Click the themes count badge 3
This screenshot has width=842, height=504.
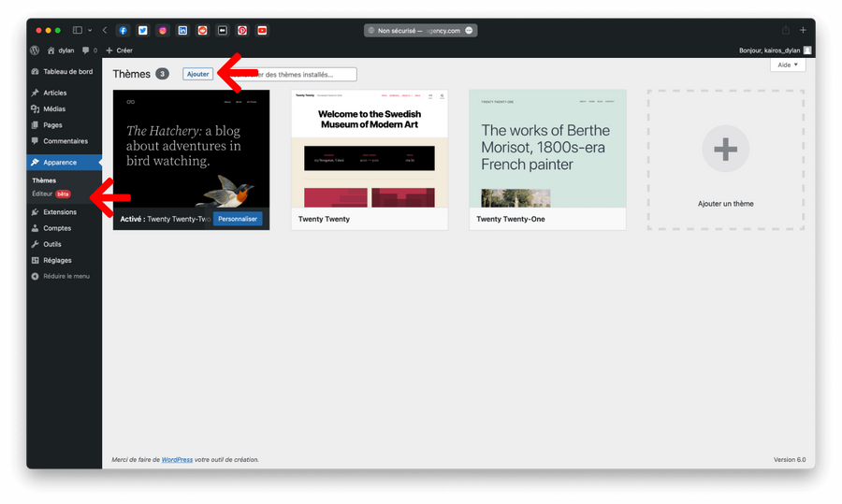pyautogui.click(x=162, y=74)
